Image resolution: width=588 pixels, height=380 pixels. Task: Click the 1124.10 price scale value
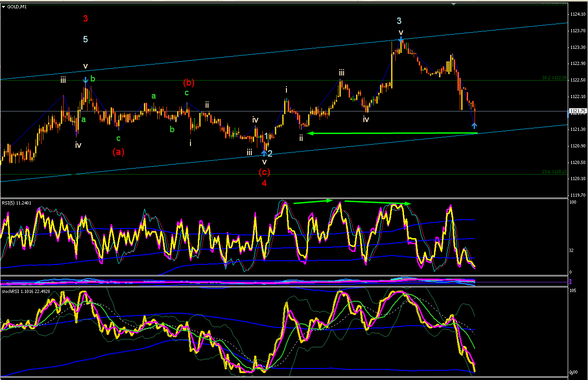pyautogui.click(x=578, y=14)
